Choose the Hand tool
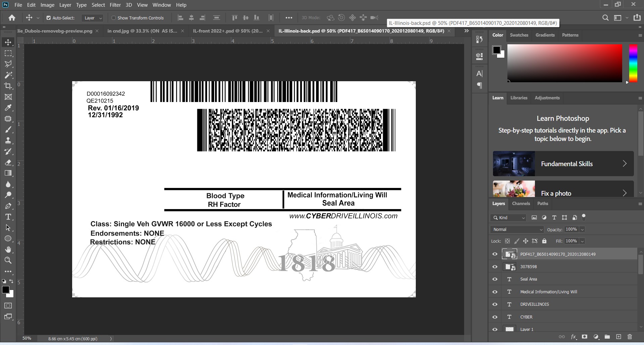The height and width of the screenshot is (345, 644). (8, 249)
